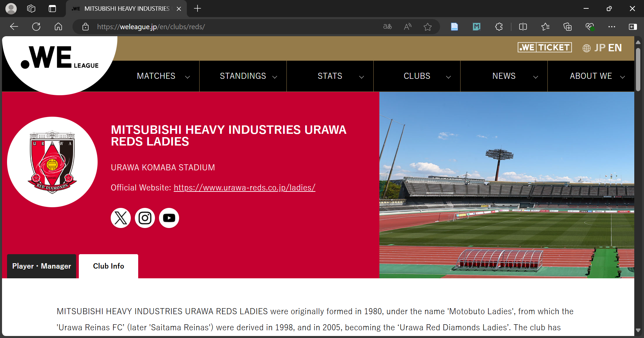The width and height of the screenshot is (644, 338).
Task: Open the tab actions menu
Action: point(52,9)
